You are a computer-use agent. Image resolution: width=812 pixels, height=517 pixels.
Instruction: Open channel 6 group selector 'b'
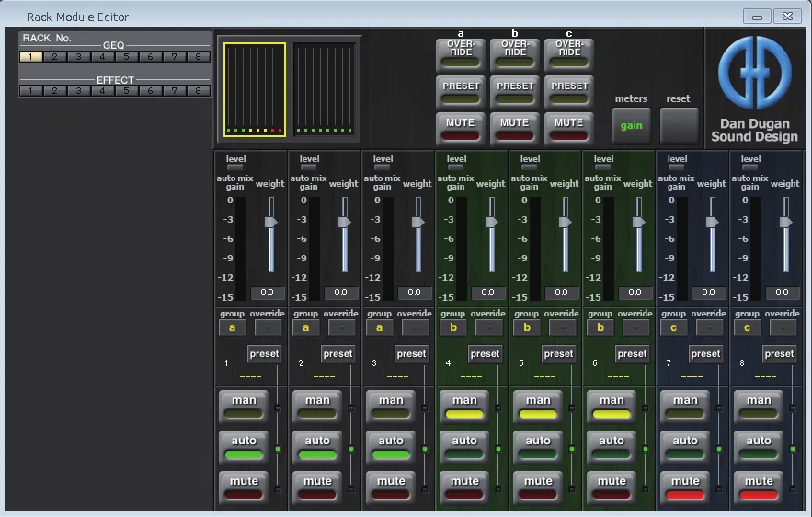600,327
